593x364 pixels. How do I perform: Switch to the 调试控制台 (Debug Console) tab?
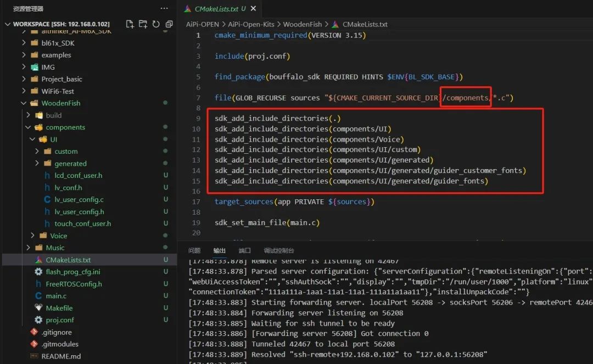(279, 250)
